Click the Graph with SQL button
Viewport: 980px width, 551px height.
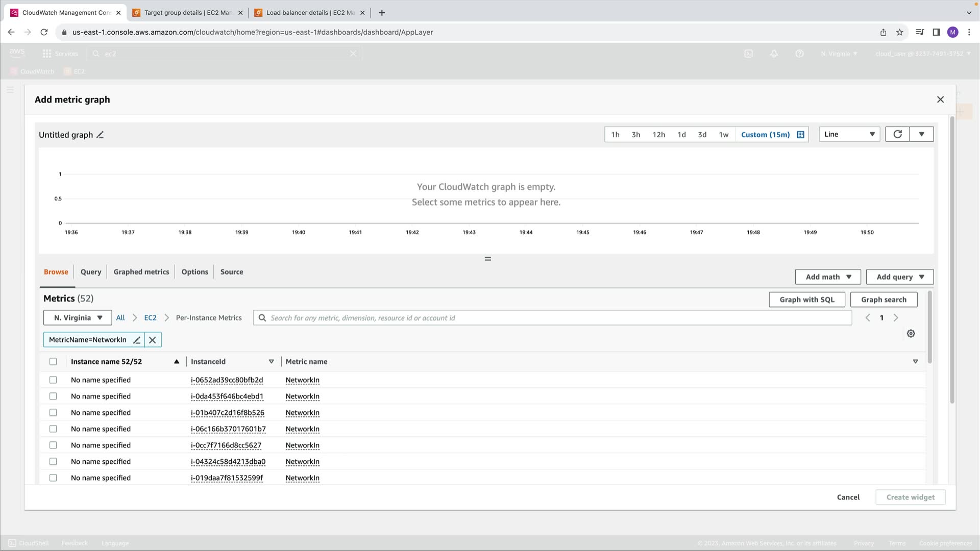coord(806,299)
